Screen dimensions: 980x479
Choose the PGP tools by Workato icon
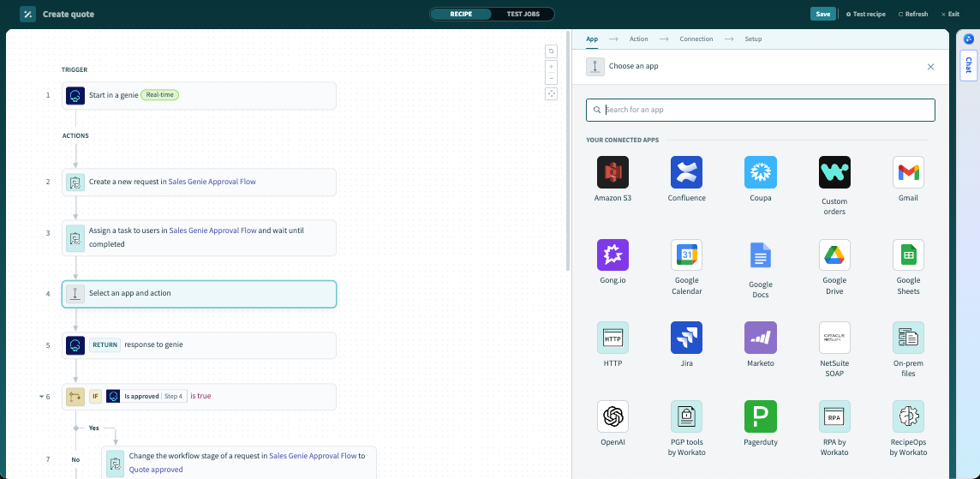(686, 416)
